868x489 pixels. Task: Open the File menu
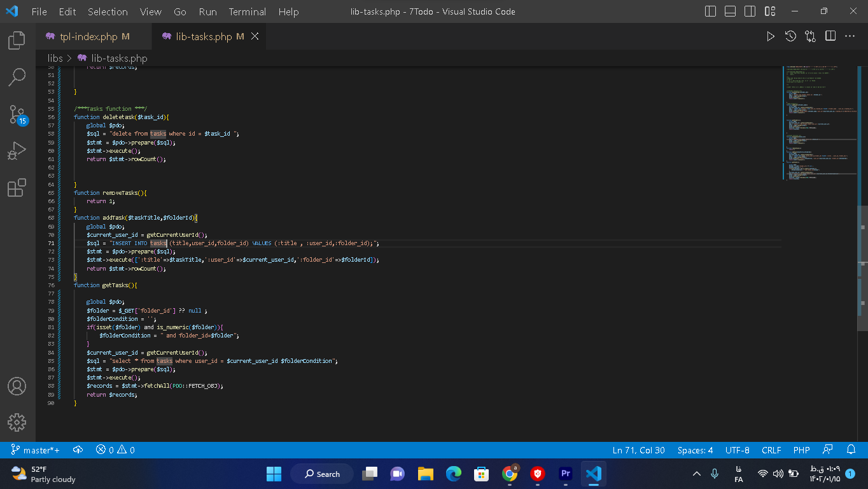coord(39,11)
